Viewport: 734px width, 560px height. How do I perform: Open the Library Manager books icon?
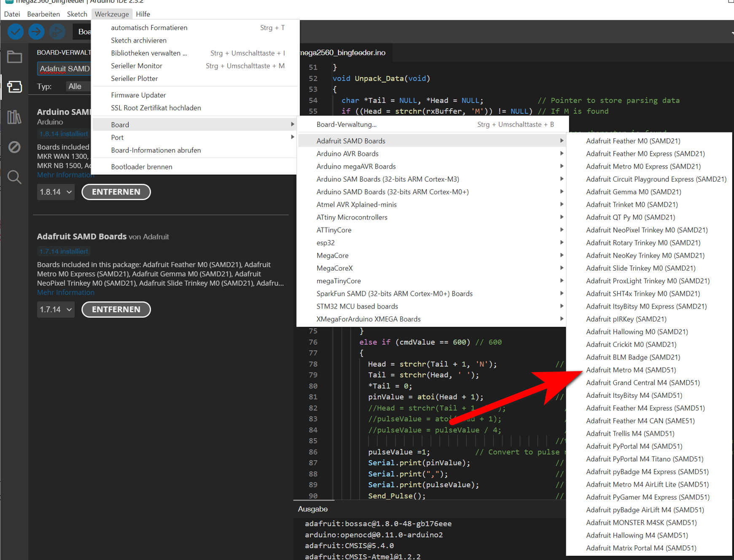point(14,117)
